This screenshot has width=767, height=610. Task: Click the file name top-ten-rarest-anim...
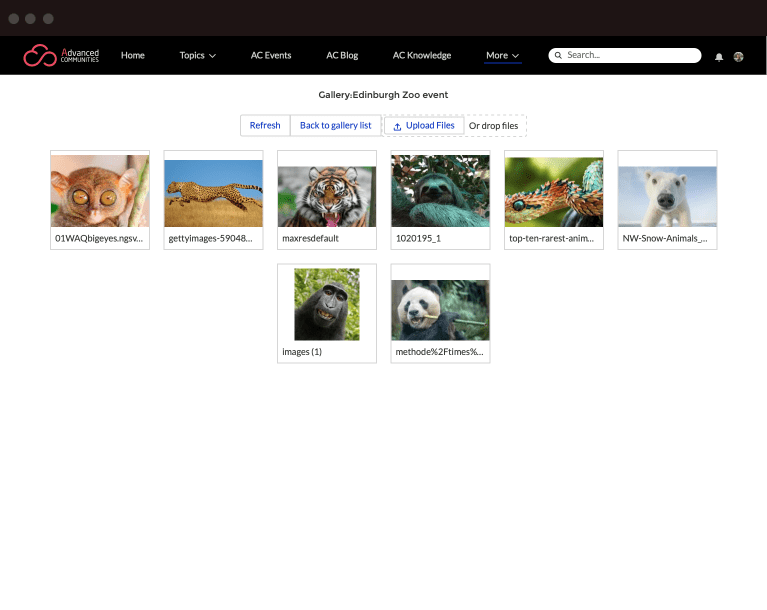point(551,238)
